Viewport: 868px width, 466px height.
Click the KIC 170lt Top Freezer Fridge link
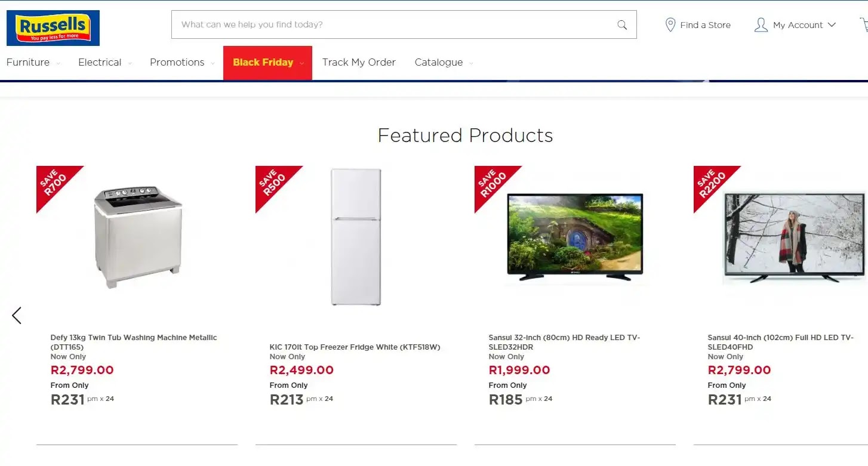355,347
